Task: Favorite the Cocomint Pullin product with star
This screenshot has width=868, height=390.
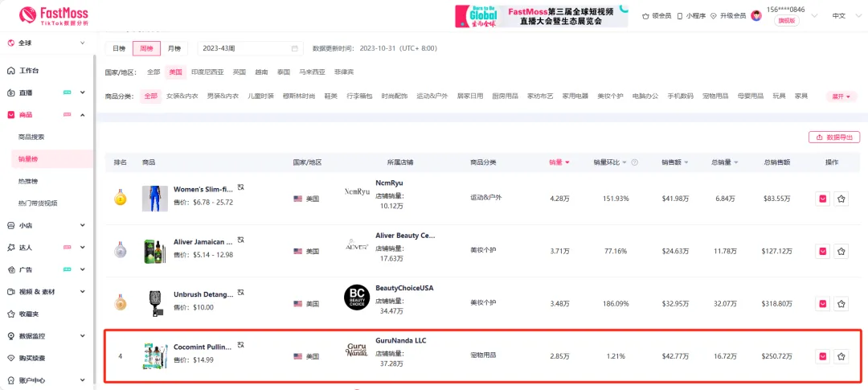Action: [841, 356]
